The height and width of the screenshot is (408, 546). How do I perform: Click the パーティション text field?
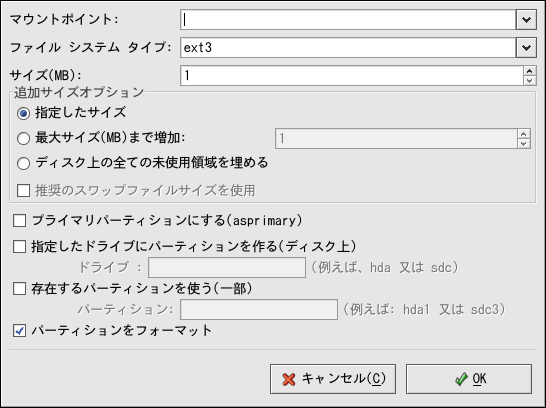pyautogui.click(x=259, y=309)
